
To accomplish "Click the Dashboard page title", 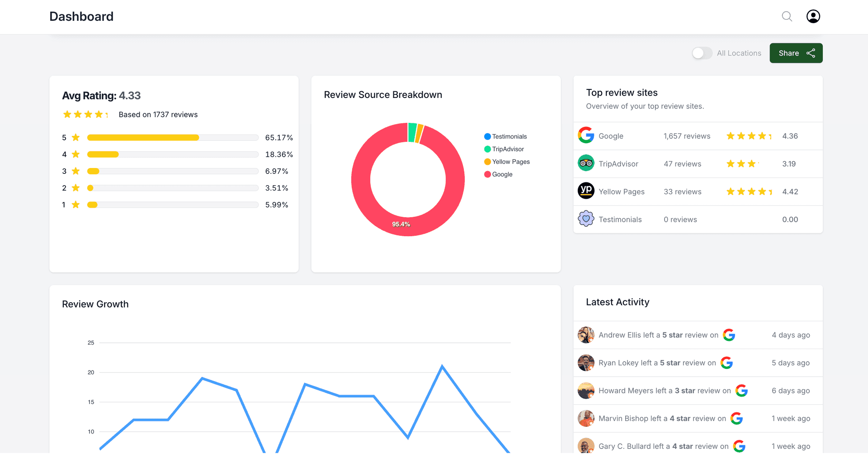I will pyautogui.click(x=81, y=17).
